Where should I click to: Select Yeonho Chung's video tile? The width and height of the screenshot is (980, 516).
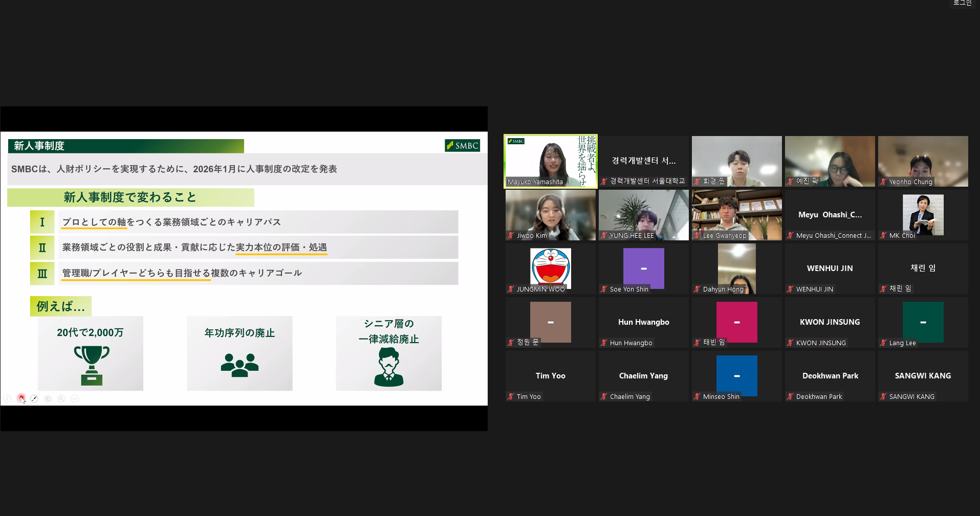pos(923,161)
